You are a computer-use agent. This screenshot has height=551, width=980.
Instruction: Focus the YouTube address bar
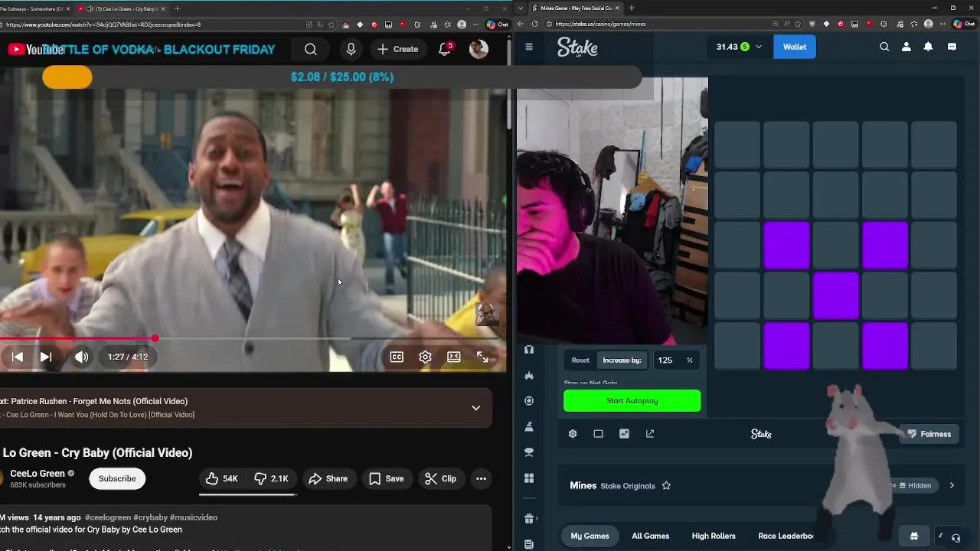(x=153, y=24)
